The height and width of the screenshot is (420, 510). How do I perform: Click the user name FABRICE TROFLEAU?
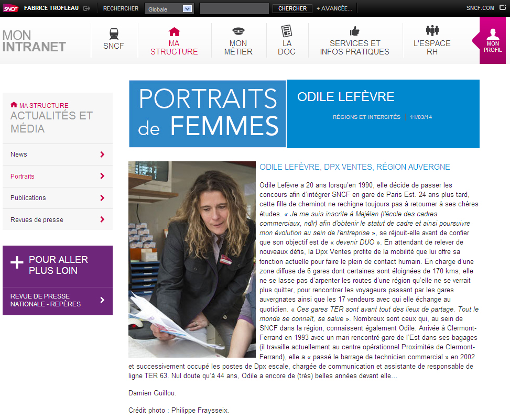tap(51, 8)
